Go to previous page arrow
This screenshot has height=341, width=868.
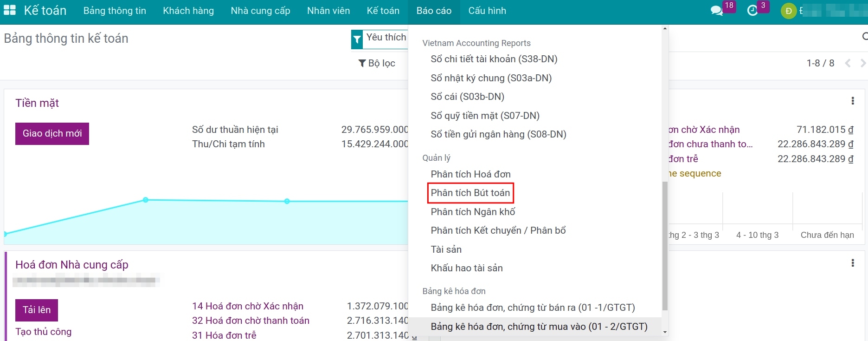point(848,63)
